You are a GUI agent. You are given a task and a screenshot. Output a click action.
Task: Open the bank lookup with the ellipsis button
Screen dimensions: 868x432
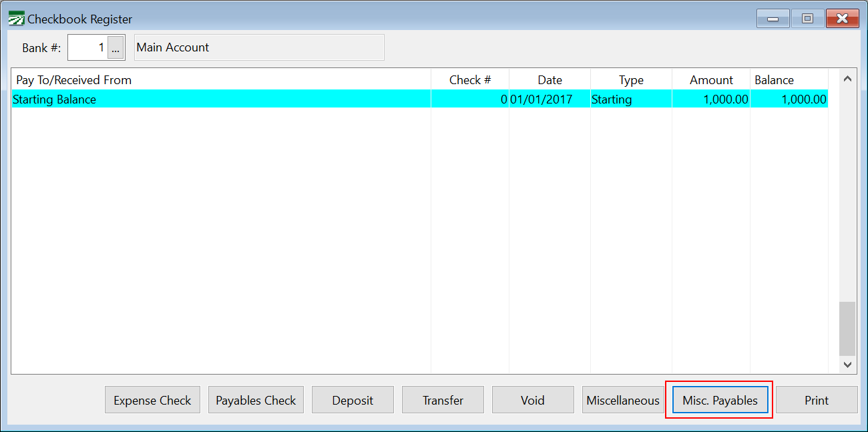point(116,47)
